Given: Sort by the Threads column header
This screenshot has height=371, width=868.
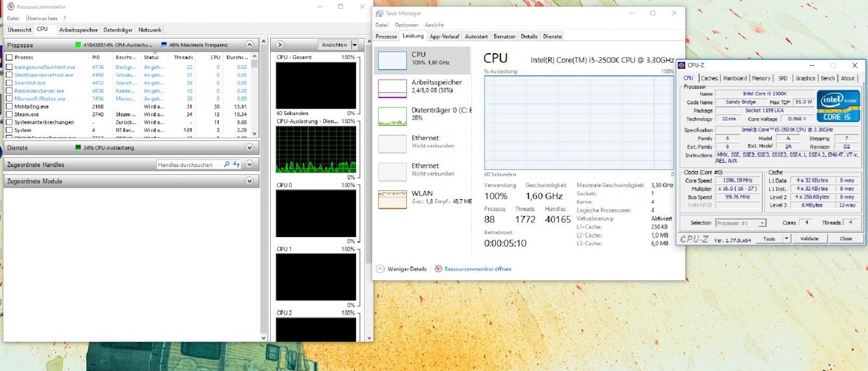Looking at the screenshot, I should click(183, 57).
